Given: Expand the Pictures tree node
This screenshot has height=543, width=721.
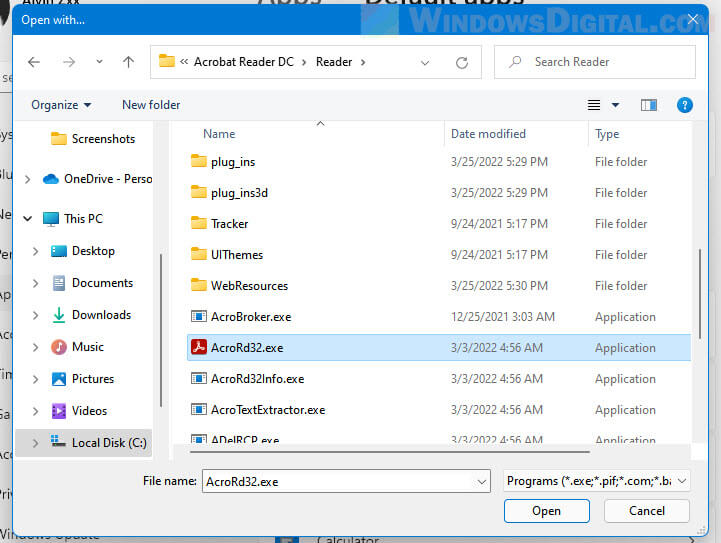Looking at the screenshot, I should coord(35,379).
